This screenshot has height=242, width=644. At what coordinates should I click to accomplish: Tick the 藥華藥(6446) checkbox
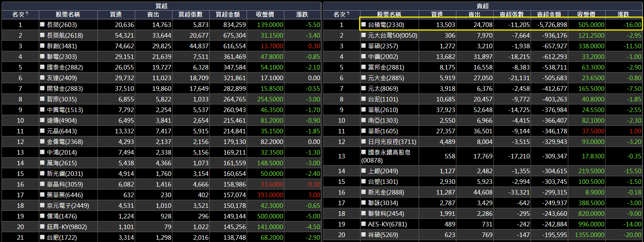(x=42, y=195)
